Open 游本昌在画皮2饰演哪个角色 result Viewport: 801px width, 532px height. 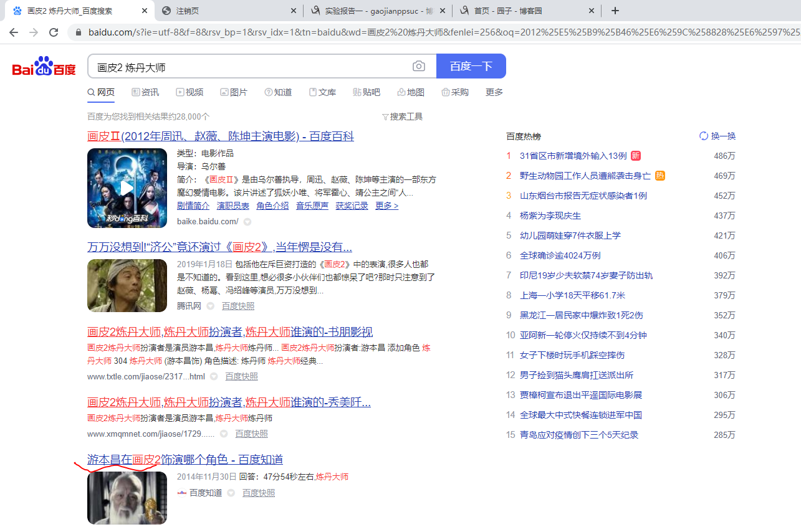(185, 460)
